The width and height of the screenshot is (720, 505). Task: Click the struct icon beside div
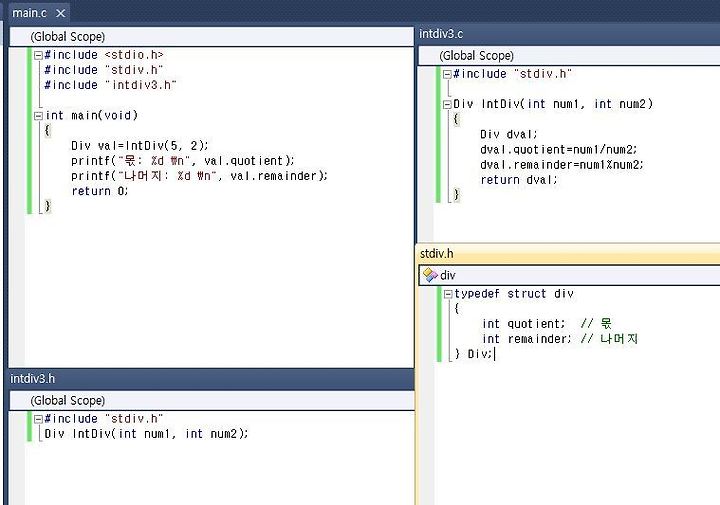click(430, 275)
